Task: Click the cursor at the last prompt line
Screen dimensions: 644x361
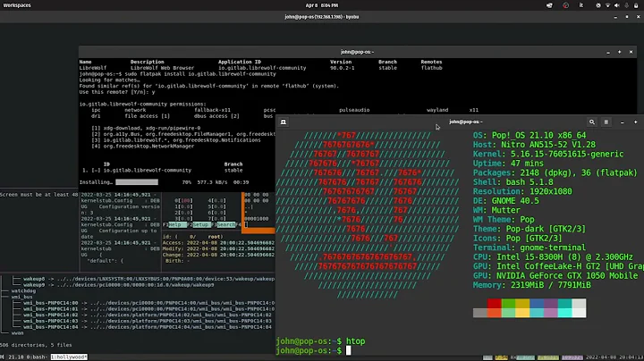Action: 348,351
